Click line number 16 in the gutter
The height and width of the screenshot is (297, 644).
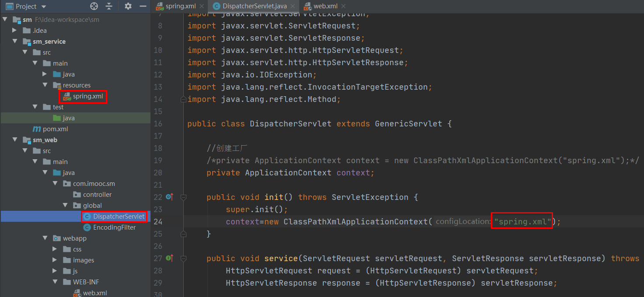click(x=158, y=124)
